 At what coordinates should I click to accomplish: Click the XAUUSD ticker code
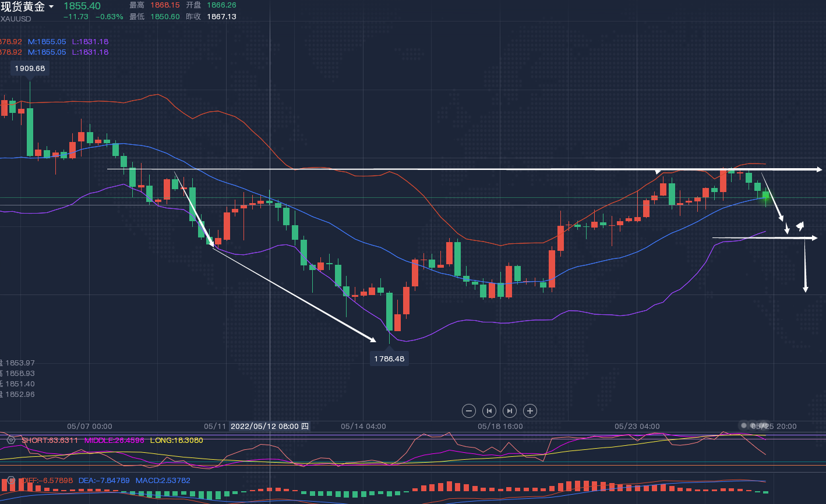(x=16, y=19)
